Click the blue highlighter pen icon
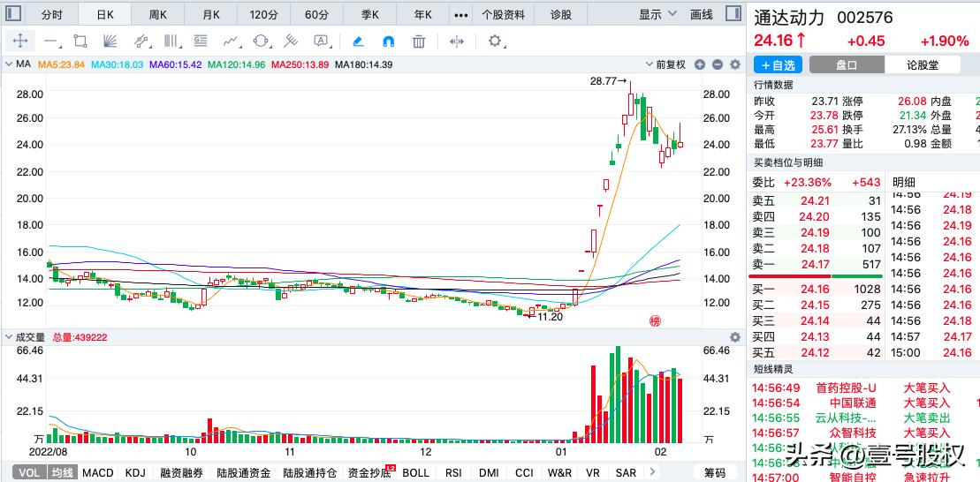The image size is (980, 482). (x=358, y=41)
